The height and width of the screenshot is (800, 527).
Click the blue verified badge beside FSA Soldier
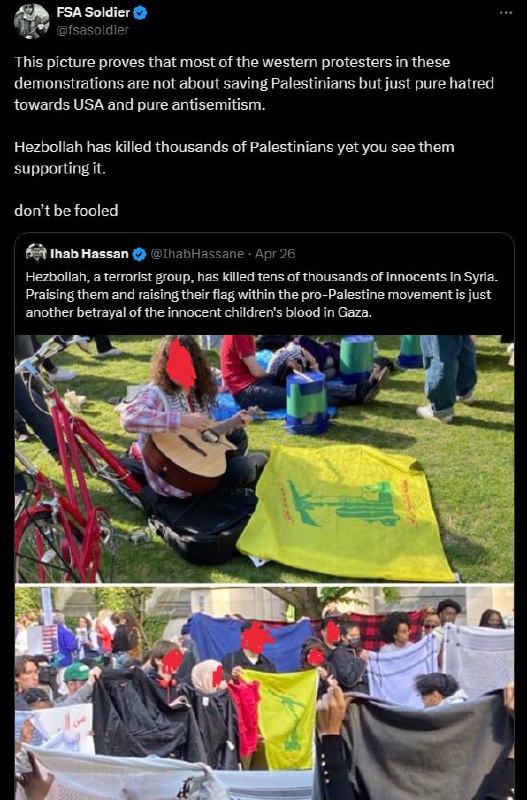[140, 13]
